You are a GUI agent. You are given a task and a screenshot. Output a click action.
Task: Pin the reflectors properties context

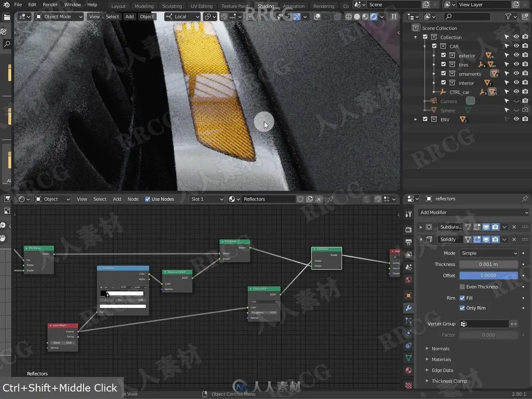525,199
